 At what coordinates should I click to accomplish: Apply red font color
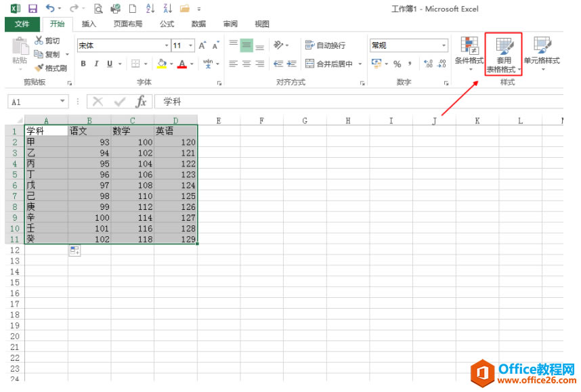pos(182,64)
